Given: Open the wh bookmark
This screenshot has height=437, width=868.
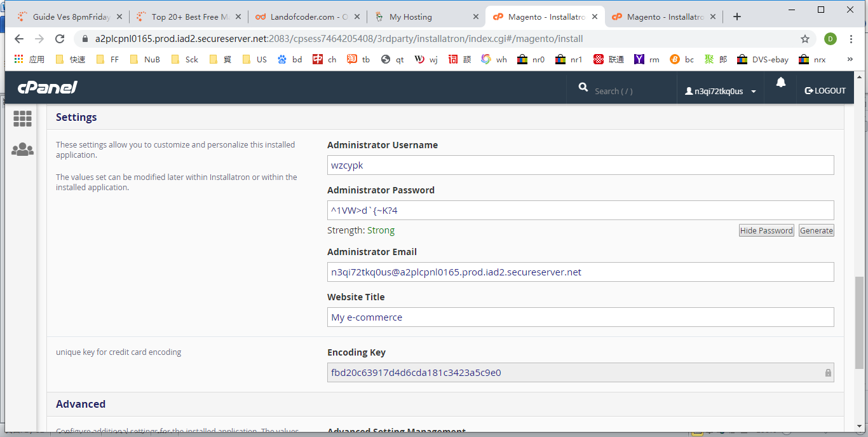Looking at the screenshot, I should pyautogui.click(x=494, y=59).
